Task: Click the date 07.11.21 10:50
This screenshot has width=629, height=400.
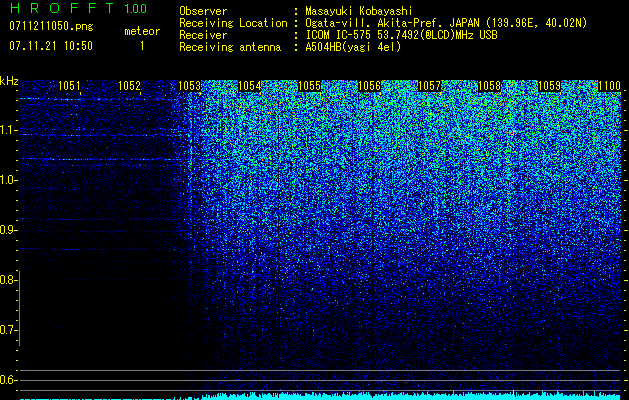Action: pyautogui.click(x=51, y=46)
